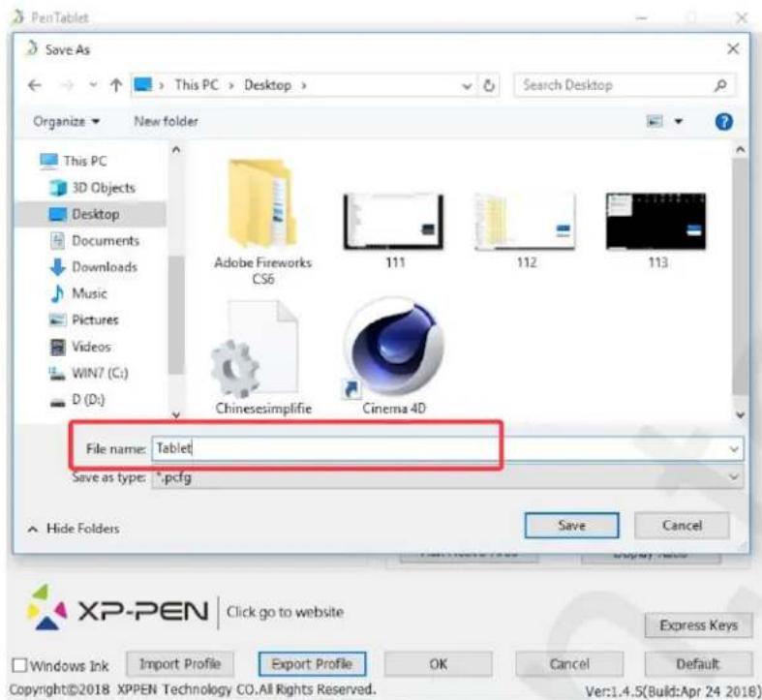Click the file list scroll down arrow
762x700 pixels.
(x=740, y=414)
